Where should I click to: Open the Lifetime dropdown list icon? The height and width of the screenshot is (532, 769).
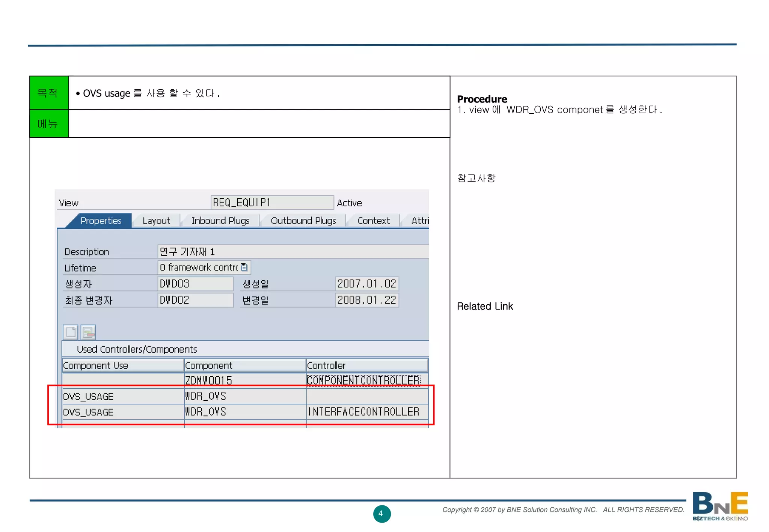(244, 267)
